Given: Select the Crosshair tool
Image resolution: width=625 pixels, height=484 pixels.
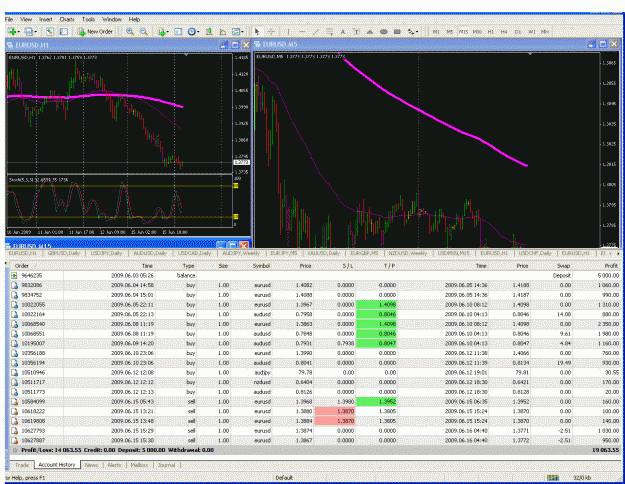Looking at the screenshot, I should (x=271, y=31).
